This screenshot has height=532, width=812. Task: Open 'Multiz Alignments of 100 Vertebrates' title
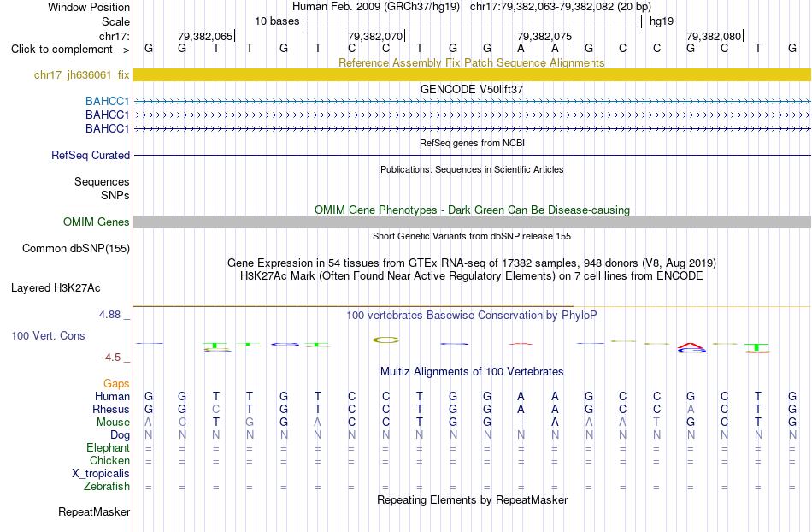(472, 371)
